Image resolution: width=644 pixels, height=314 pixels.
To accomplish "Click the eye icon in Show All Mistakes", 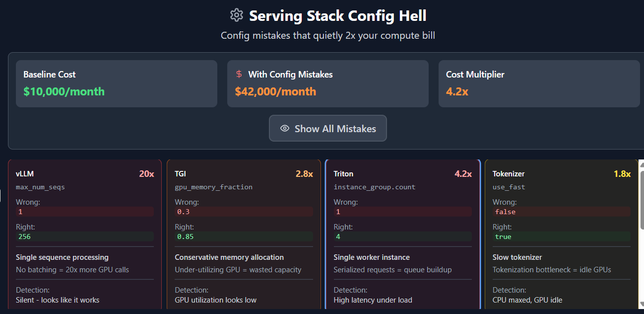I will point(285,128).
